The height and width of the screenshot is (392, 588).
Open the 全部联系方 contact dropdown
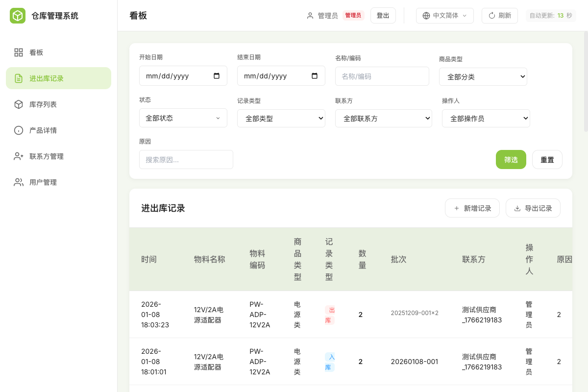coord(384,118)
